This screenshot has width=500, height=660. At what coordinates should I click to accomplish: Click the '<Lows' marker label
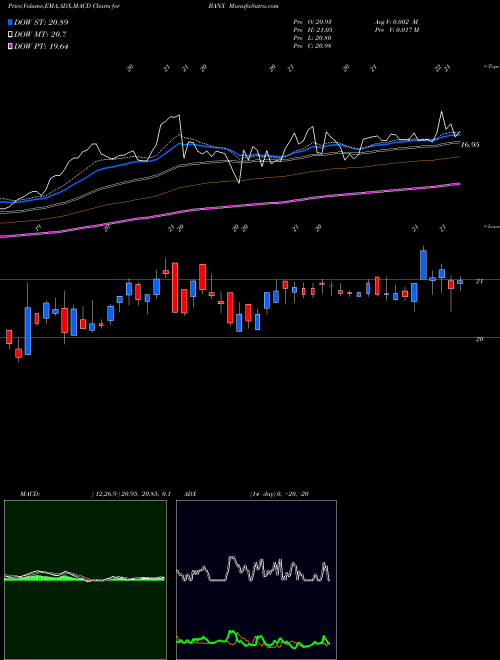(x=492, y=227)
